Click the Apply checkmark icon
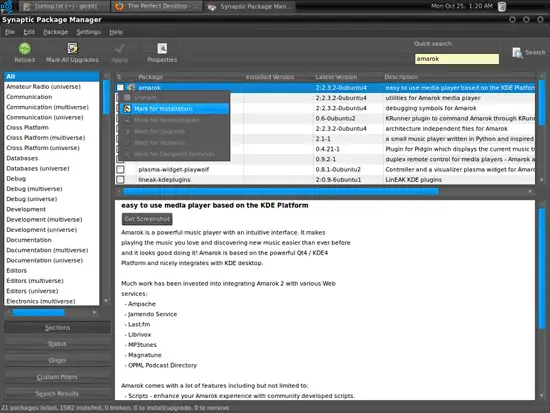Viewport: 550px width, 413px height. click(120, 48)
